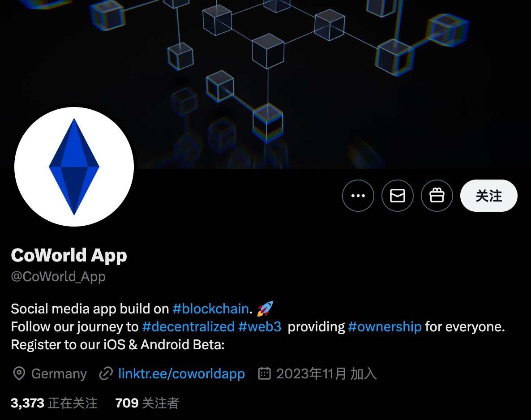Image resolution: width=531 pixels, height=420 pixels.
Task: Open the #web3 hashtag link
Action: click(260, 327)
